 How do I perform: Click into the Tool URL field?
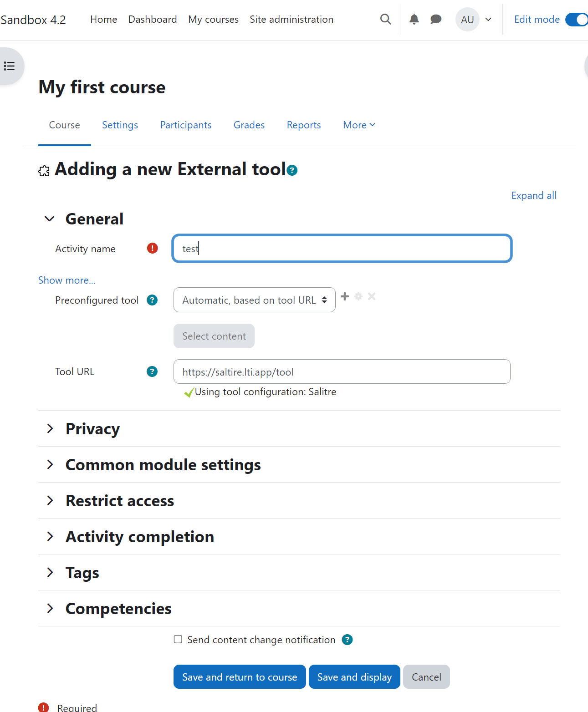pos(342,371)
